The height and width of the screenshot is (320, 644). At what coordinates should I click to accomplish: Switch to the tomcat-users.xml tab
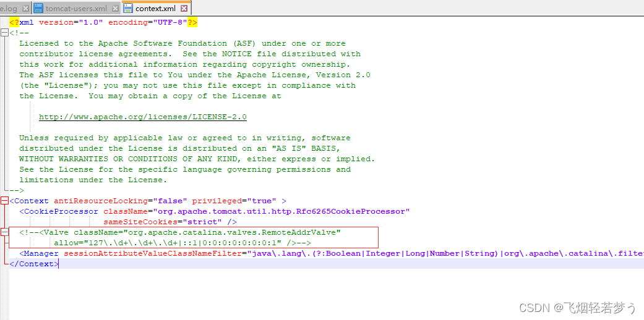pyautogui.click(x=76, y=8)
